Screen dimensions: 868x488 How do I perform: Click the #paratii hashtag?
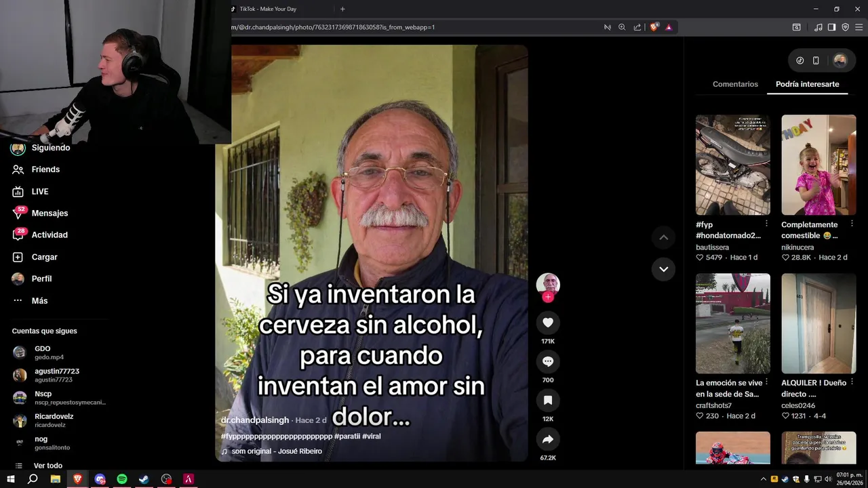pyautogui.click(x=347, y=436)
